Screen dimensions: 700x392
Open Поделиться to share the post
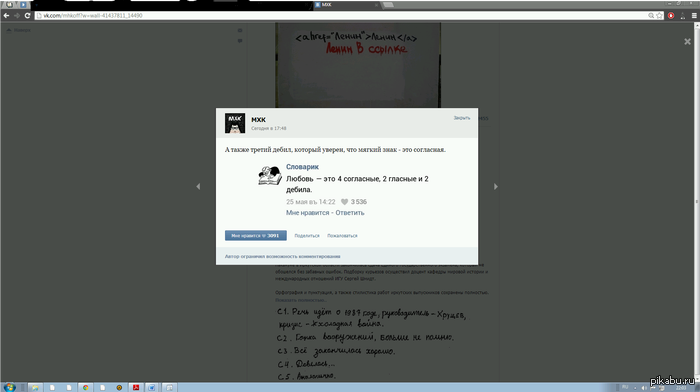point(307,236)
